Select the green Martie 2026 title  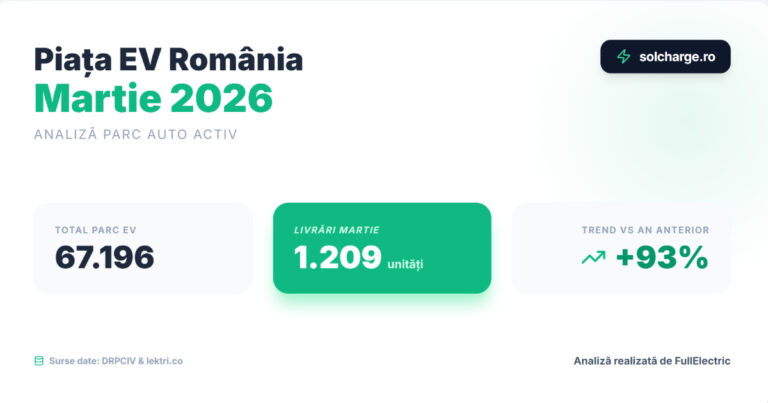[153, 98]
